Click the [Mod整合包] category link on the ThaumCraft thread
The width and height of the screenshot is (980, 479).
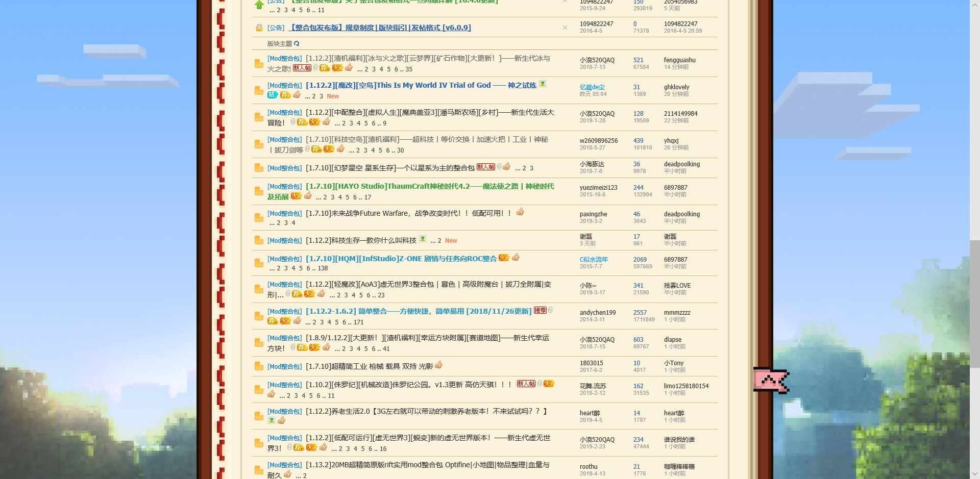tap(284, 186)
